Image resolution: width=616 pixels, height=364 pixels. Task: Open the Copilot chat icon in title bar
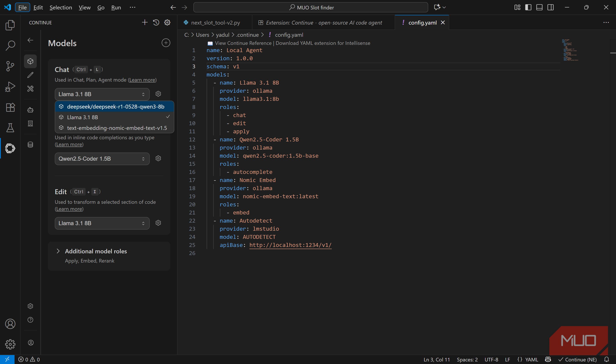coord(437,7)
